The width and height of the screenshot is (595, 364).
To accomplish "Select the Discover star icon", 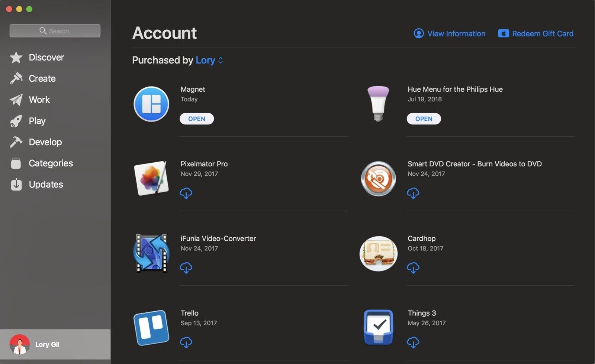I will pyautogui.click(x=16, y=57).
